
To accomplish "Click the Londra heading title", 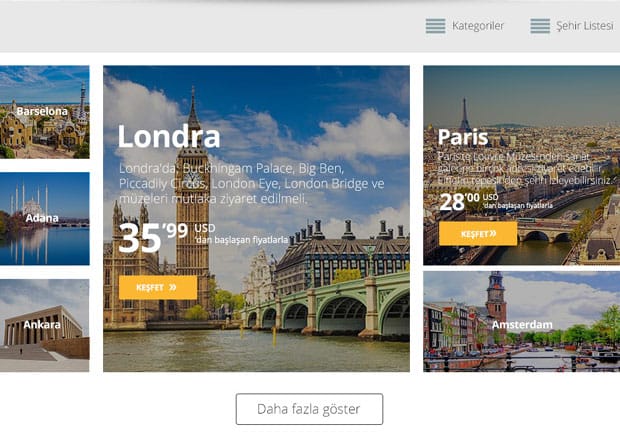I will click(169, 137).
